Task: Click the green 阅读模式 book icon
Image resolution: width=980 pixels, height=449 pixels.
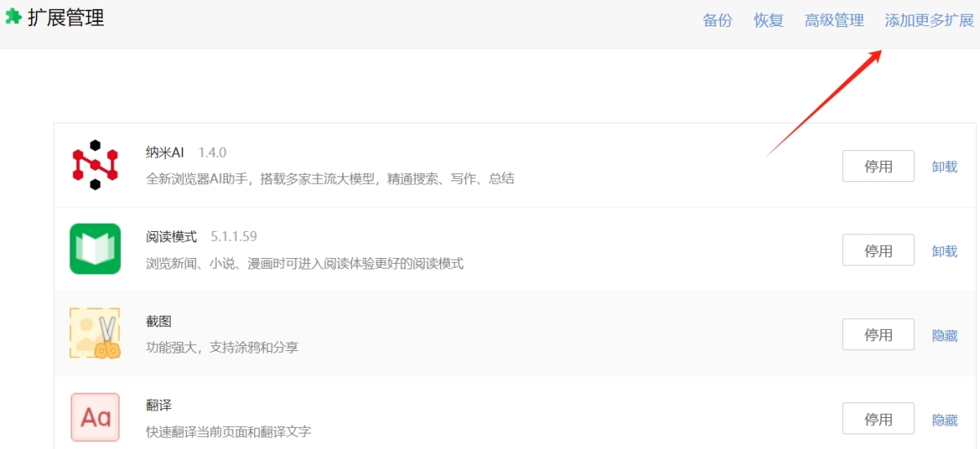Action: pyautogui.click(x=95, y=249)
